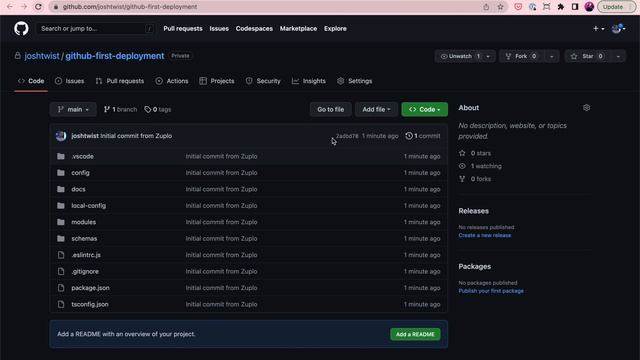Expand the Add file dropdown
Image resolution: width=640 pixels, height=360 pixels.
pos(376,109)
